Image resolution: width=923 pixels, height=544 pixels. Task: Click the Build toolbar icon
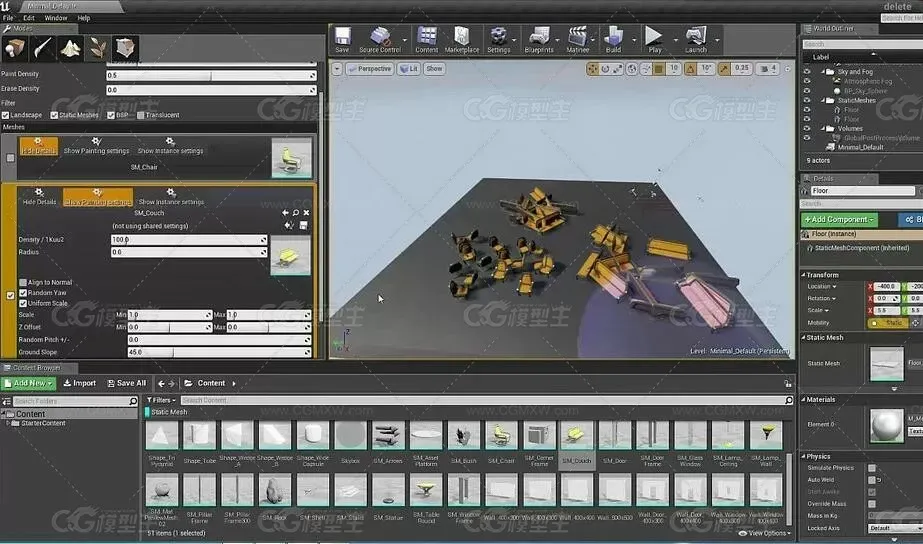pyautogui.click(x=613, y=40)
